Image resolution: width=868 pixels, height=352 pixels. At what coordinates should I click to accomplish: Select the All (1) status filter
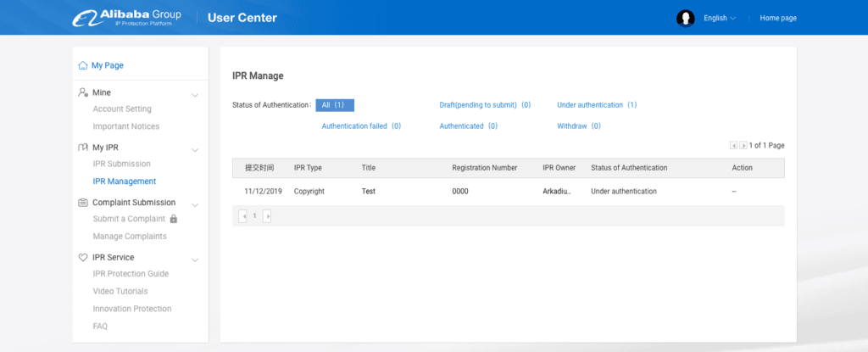(x=334, y=105)
